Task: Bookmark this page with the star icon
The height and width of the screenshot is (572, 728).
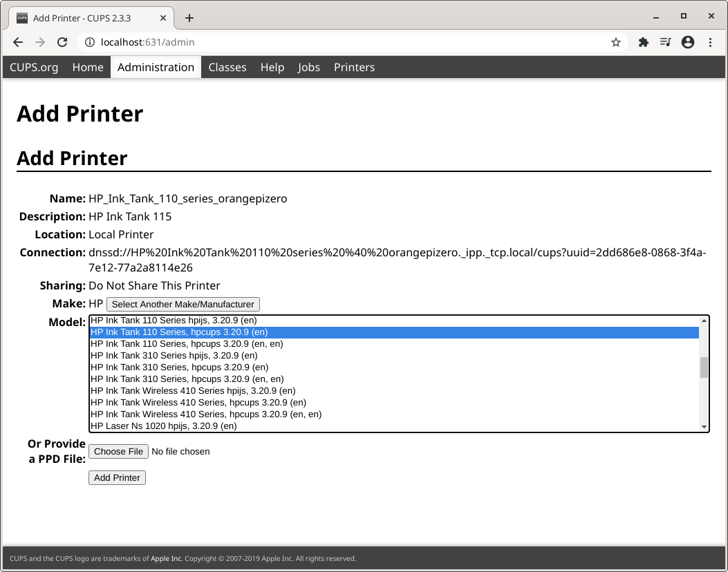Action: click(x=615, y=42)
